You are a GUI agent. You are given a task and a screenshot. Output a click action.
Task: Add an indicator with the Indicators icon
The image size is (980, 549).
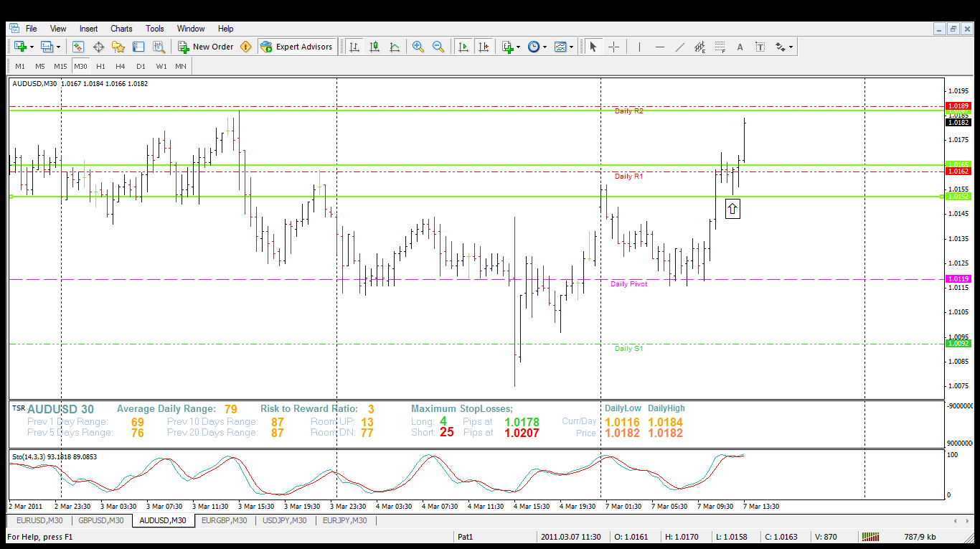pyautogui.click(x=508, y=47)
